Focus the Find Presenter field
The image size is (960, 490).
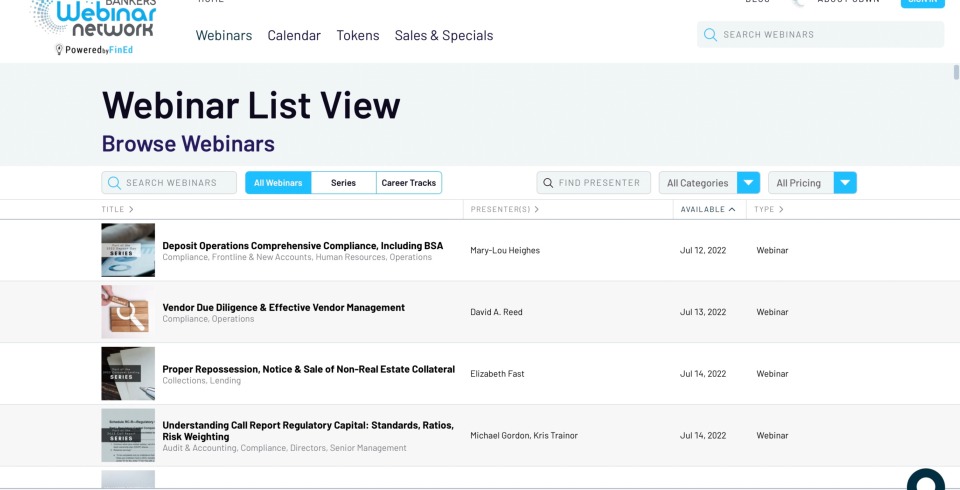(x=593, y=183)
